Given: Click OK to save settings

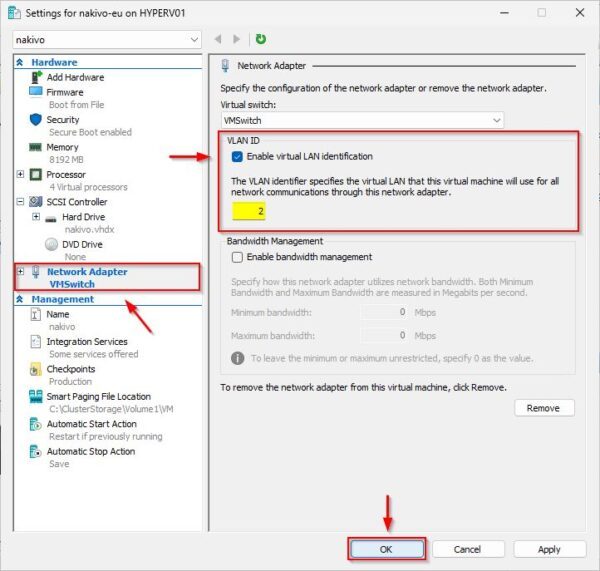Looking at the screenshot, I should [x=386, y=549].
